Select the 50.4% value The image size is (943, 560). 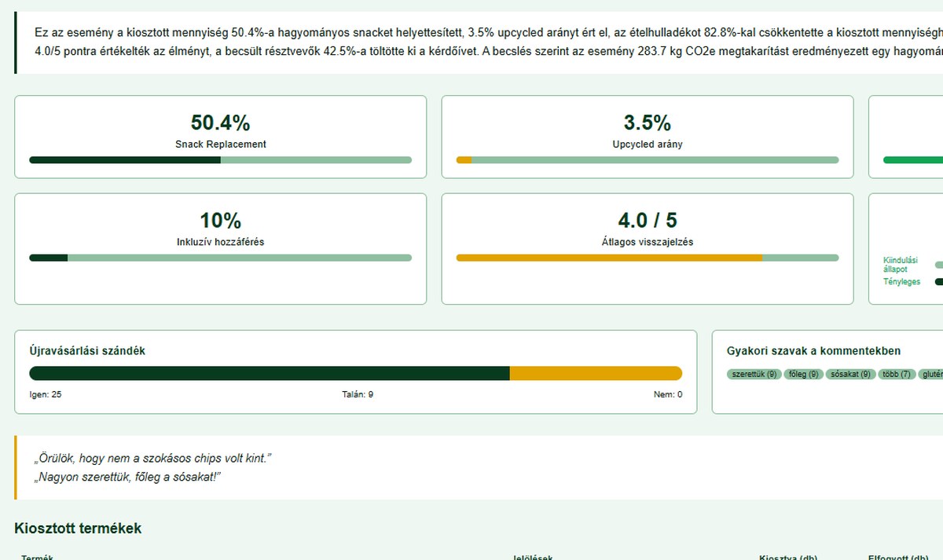tap(220, 123)
